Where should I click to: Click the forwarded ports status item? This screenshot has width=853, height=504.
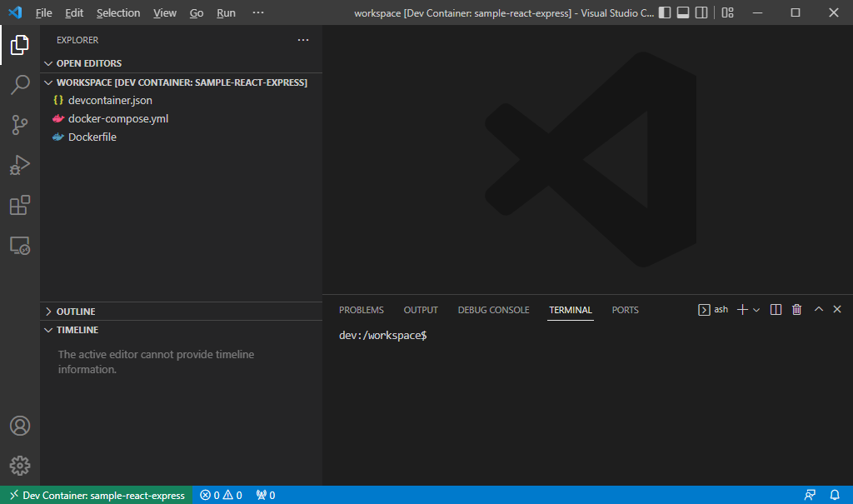click(x=266, y=496)
